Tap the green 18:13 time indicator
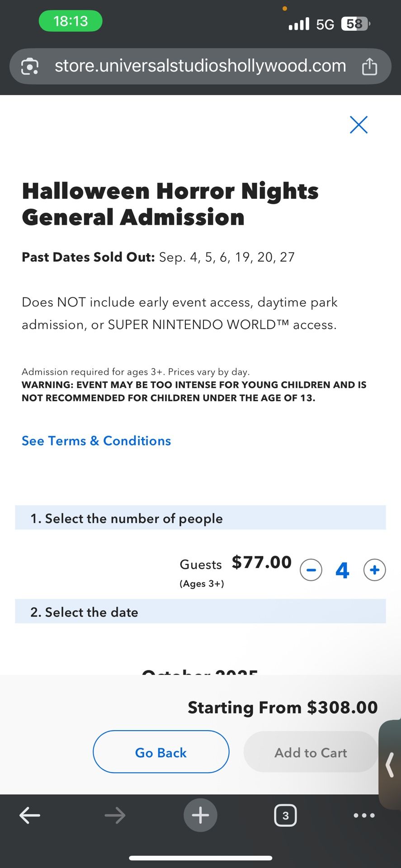 [x=71, y=21]
